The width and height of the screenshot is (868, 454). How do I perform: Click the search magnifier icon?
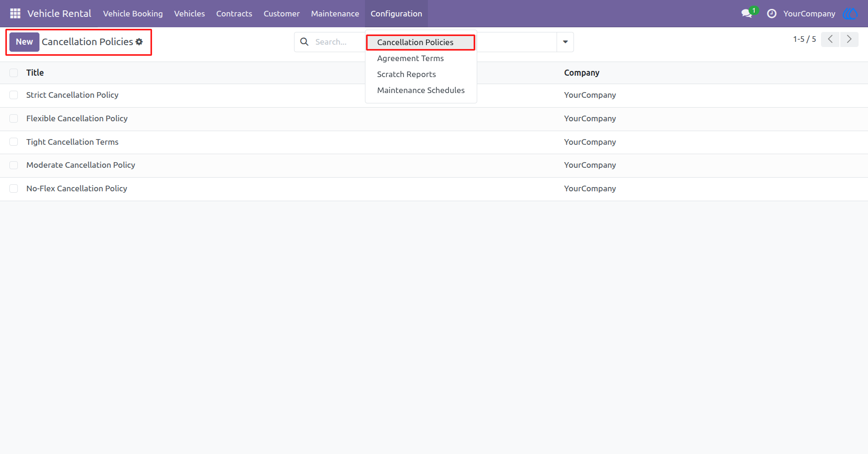[x=304, y=42]
